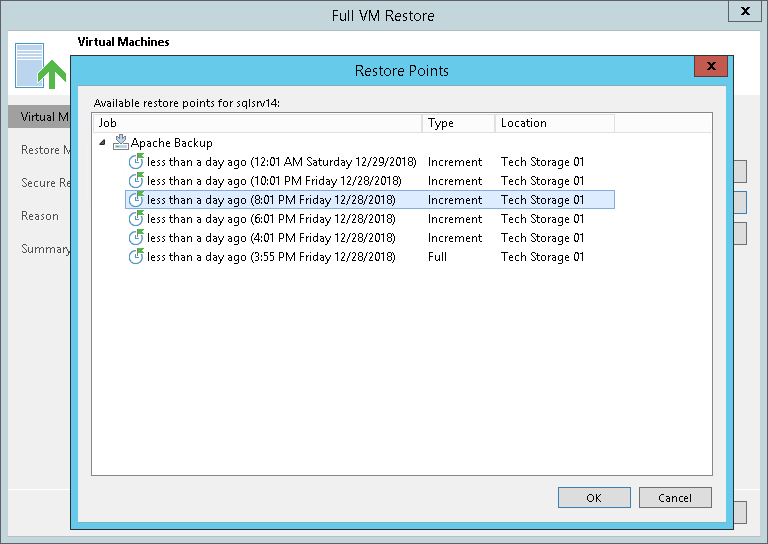Screen dimensions: 768x544
Task: Click the Apache Backup job icon
Action: coord(121,143)
